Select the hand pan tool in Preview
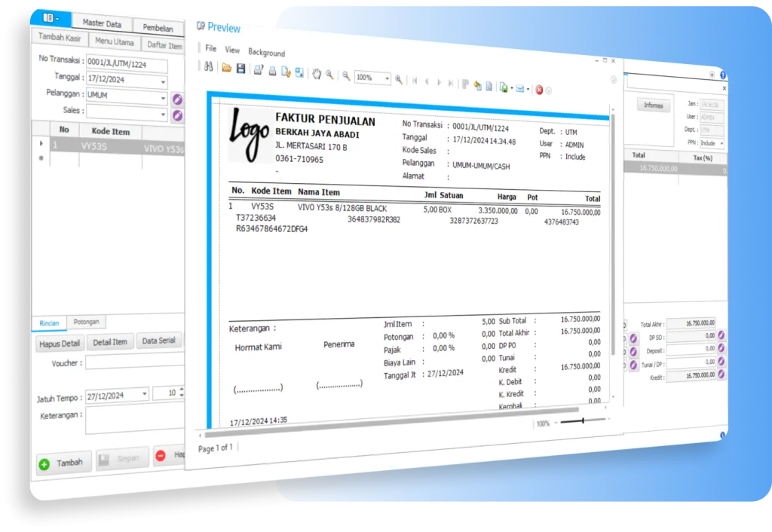Screen dimensions: 772x532 tap(316, 74)
